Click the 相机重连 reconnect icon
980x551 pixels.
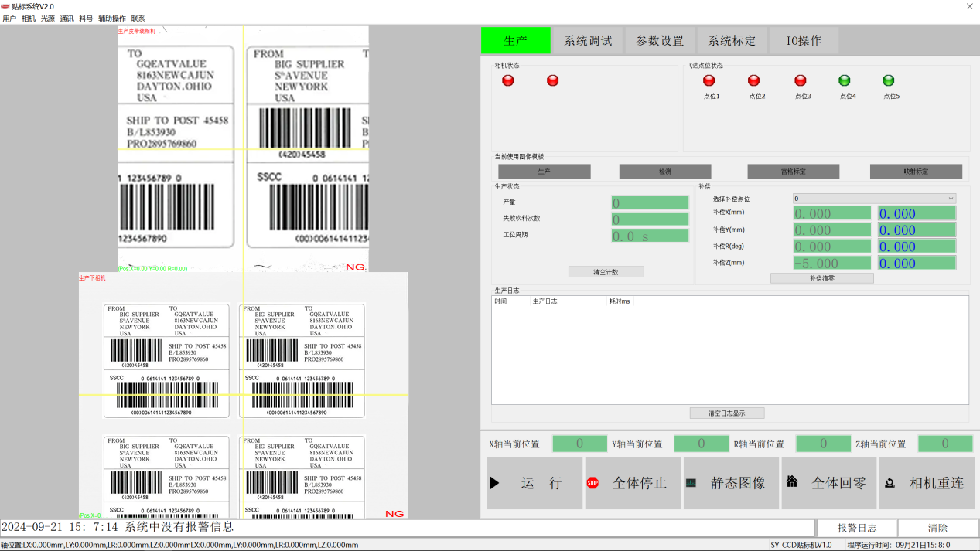click(x=890, y=483)
